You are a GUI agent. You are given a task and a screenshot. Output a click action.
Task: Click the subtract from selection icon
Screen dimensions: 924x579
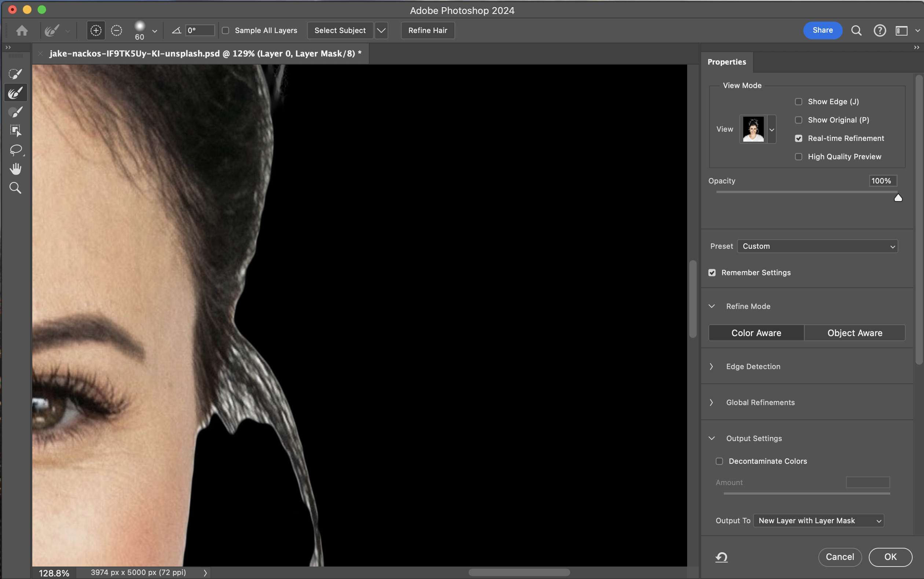point(116,30)
